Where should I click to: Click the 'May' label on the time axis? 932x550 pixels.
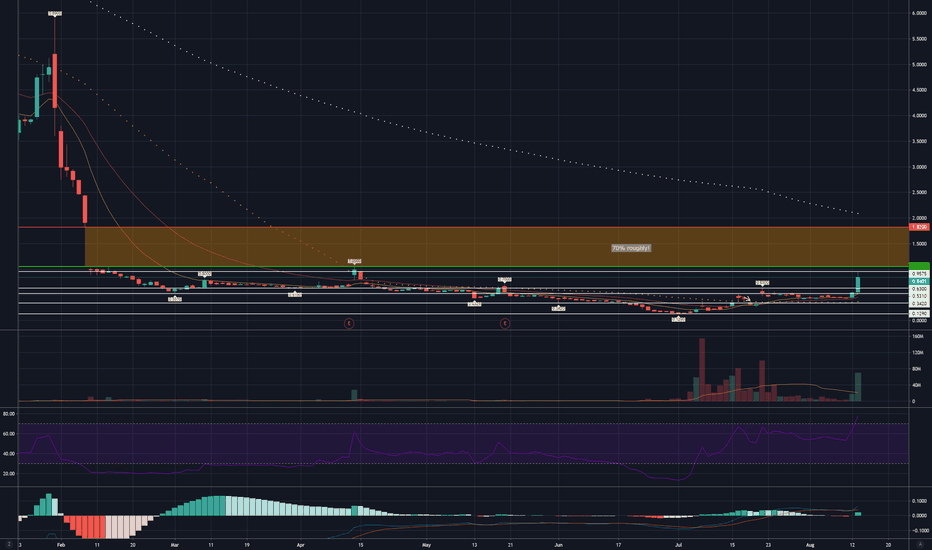coord(426,544)
